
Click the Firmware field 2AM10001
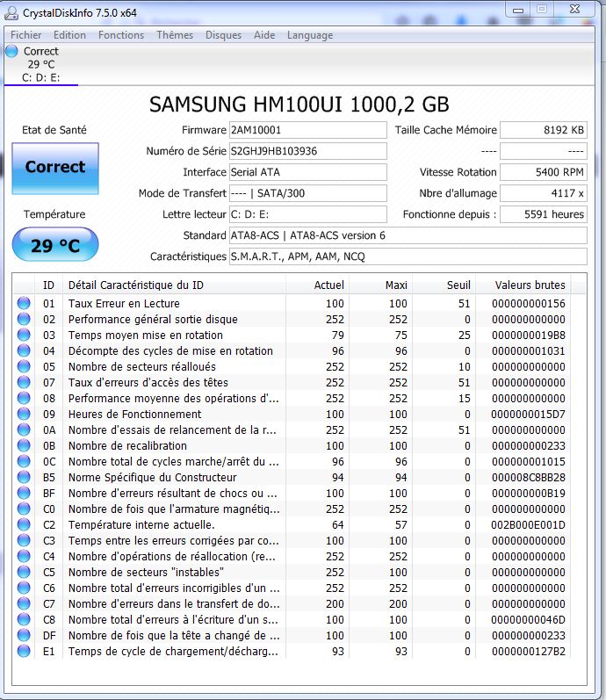coord(307,130)
